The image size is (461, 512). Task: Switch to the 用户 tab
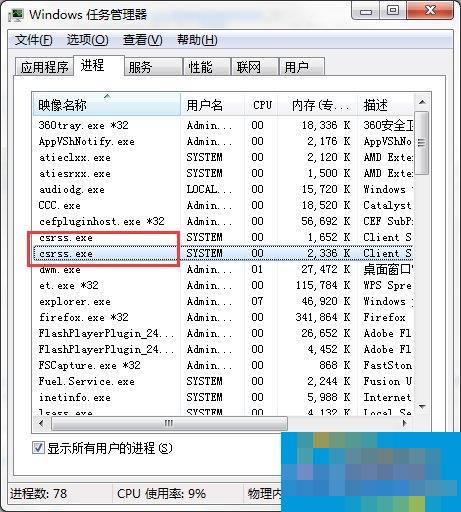302,67
